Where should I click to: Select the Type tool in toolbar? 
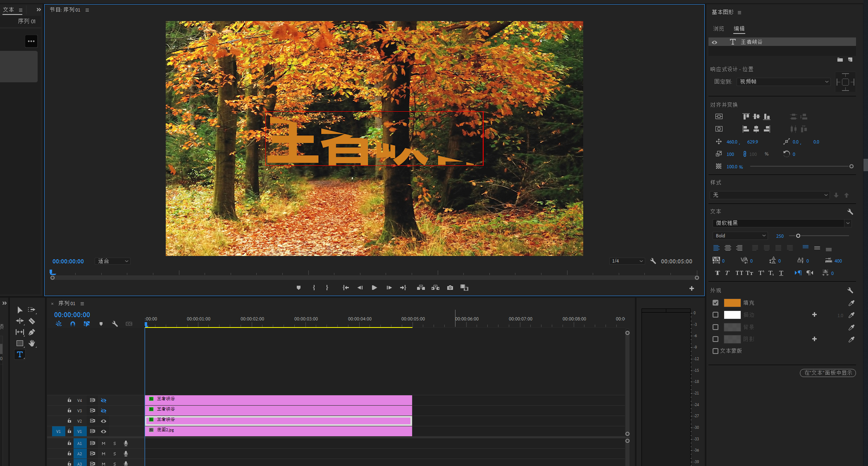coord(19,354)
